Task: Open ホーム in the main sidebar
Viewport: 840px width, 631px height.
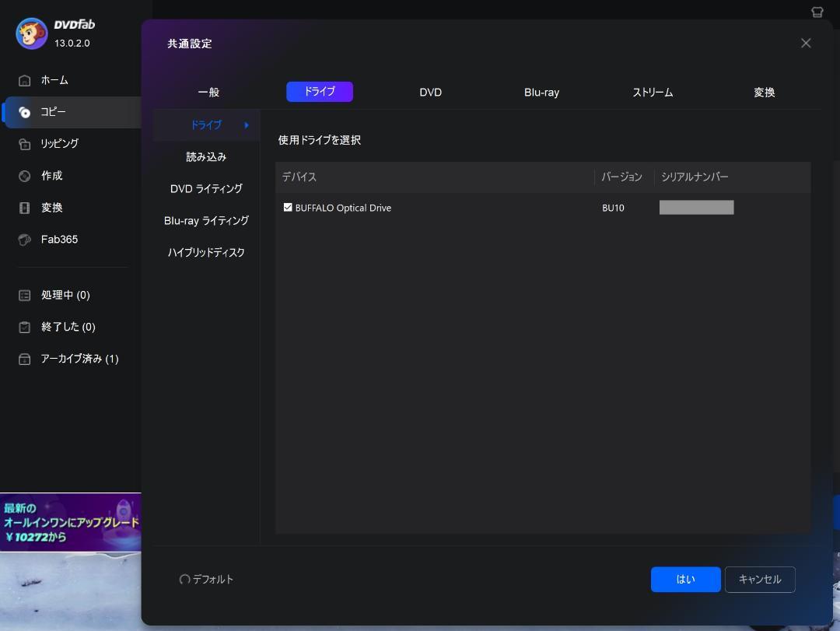Action: point(54,80)
